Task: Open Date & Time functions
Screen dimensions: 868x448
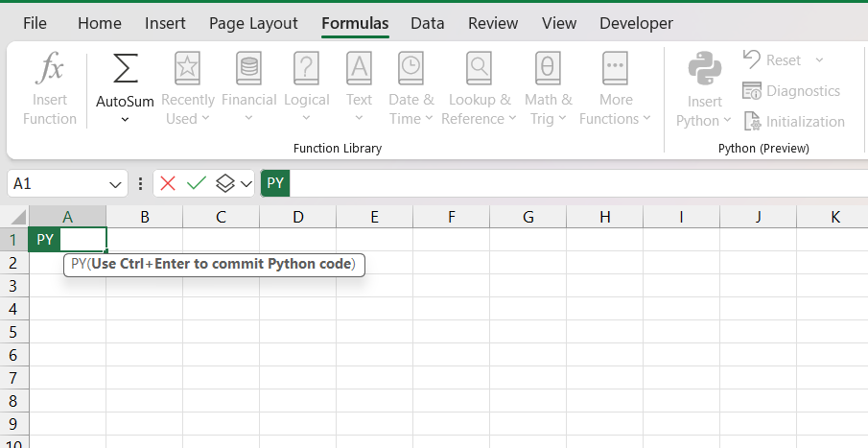Action: click(411, 88)
